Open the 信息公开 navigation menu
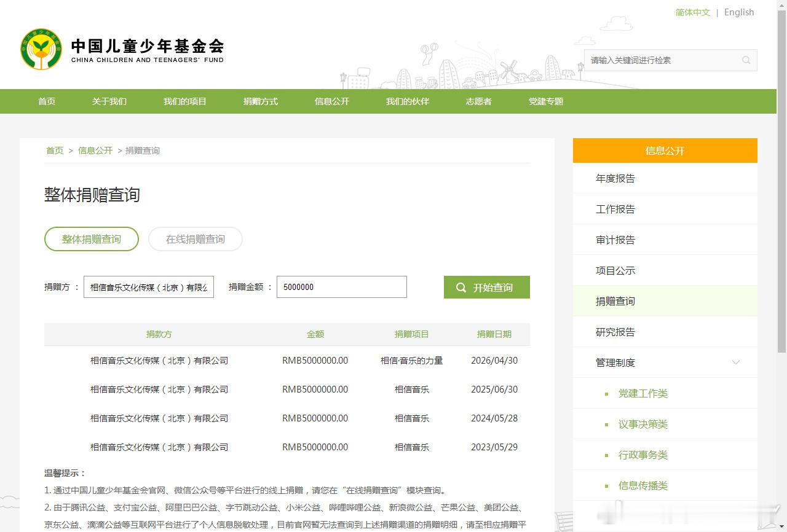Viewport: 787px width, 532px height. click(x=332, y=101)
